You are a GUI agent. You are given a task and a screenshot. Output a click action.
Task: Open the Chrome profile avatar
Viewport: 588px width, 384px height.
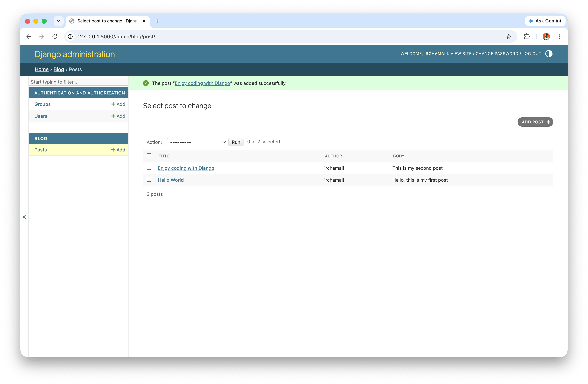coord(546,37)
